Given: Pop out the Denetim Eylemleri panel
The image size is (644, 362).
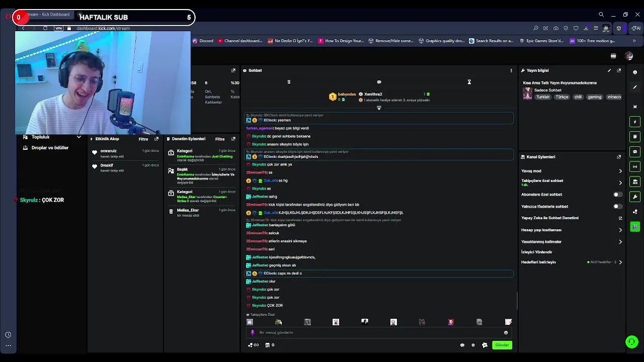Looking at the screenshot, I should pos(233,139).
